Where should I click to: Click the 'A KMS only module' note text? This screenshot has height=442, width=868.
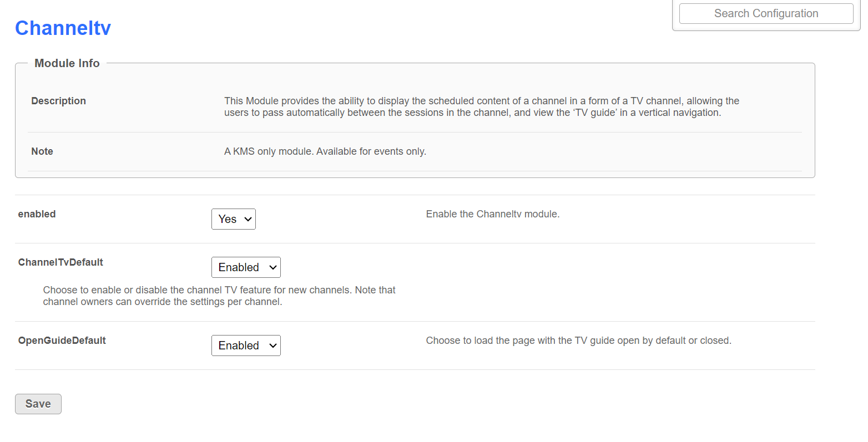click(x=325, y=151)
